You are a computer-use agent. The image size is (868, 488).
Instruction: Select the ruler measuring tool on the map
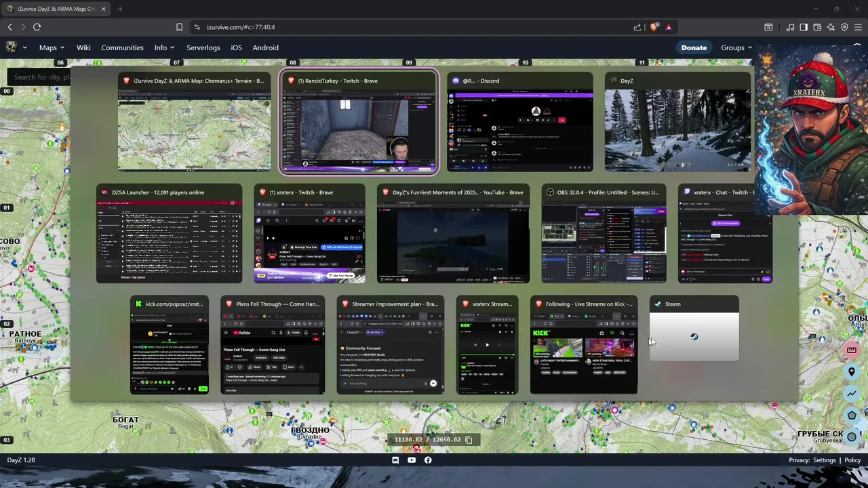pyautogui.click(x=852, y=350)
